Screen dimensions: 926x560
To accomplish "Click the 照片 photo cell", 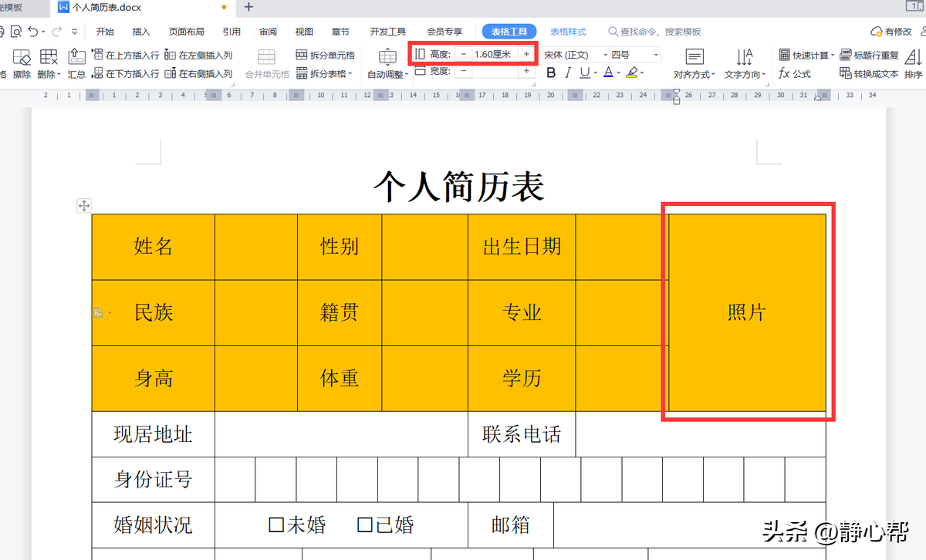I will tap(747, 312).
